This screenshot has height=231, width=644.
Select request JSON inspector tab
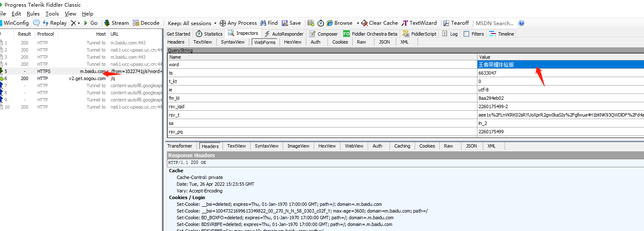coord(384,42)
